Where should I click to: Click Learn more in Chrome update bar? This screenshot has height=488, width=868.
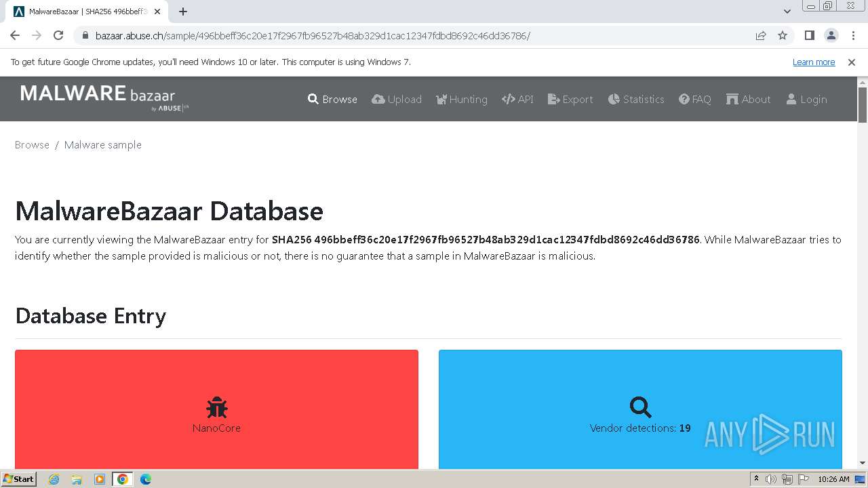click(814, 62)
